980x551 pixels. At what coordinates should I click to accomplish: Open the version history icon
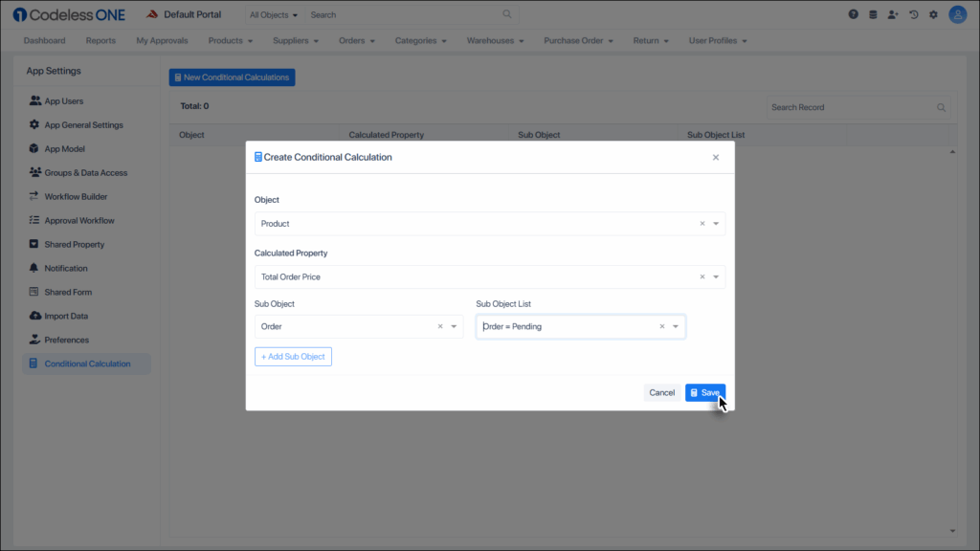coord(912,13)
